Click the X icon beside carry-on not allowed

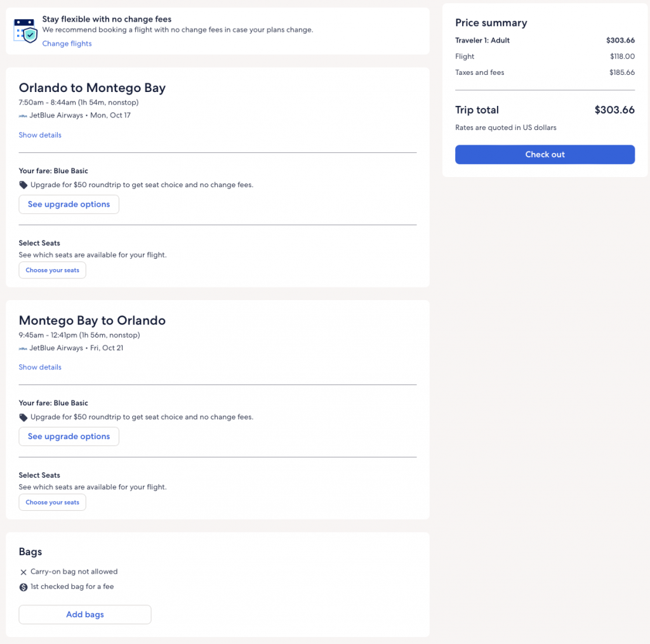click(23, 572)
